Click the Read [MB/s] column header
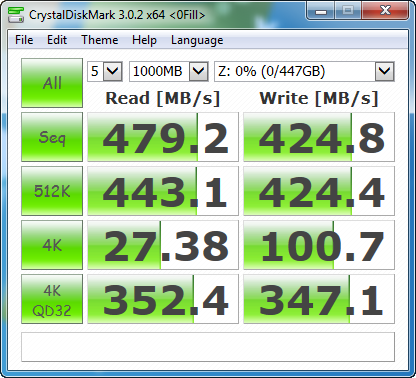This screenshot has width=416, height=378. click(163, 98)
